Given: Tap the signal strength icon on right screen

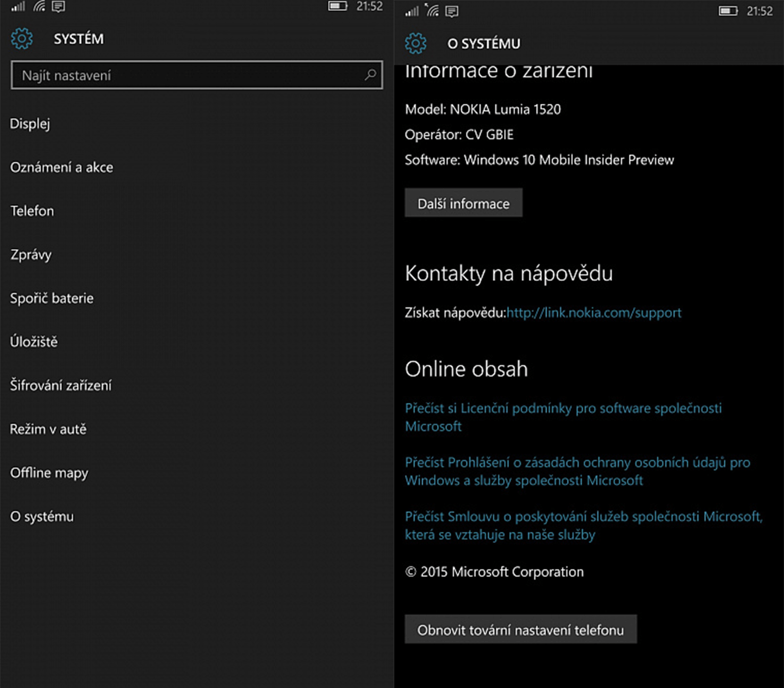Looking at the screenshot, I should point(412,11).
